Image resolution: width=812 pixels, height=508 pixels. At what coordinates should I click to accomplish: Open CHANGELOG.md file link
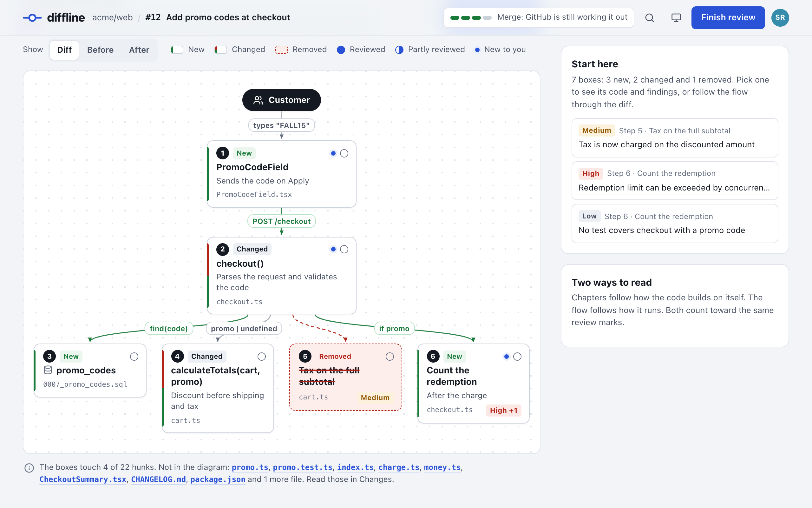click(x=158, y=479)
